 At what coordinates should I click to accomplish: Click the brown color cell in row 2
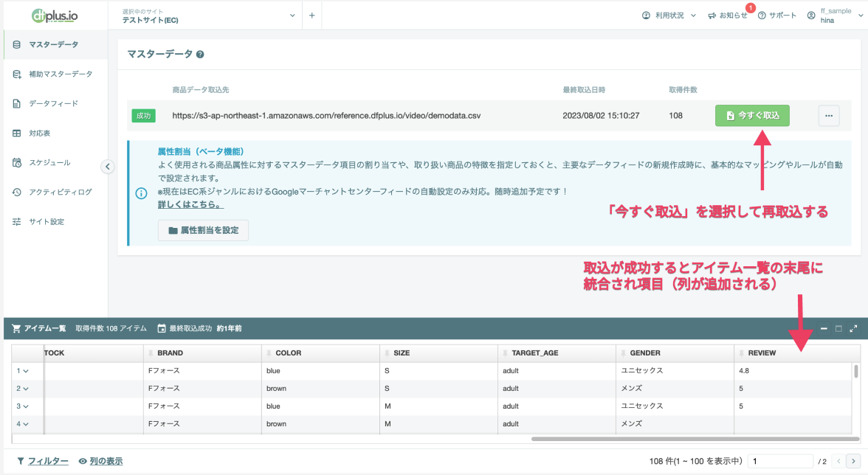[x=320, y=388]
